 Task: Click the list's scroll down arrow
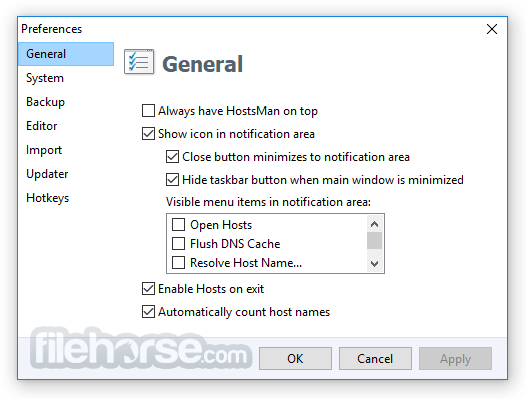(x=374, y=264)
